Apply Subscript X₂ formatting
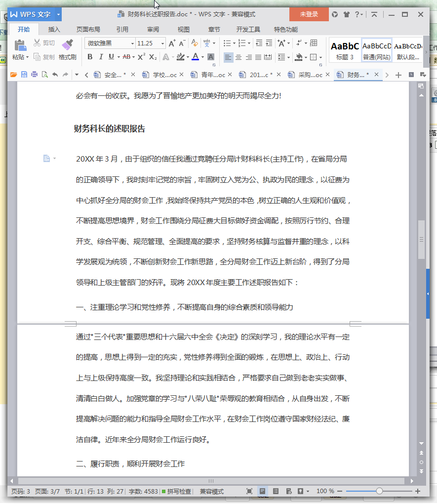Viewport: 437px width, 504px height. point(153,57)
